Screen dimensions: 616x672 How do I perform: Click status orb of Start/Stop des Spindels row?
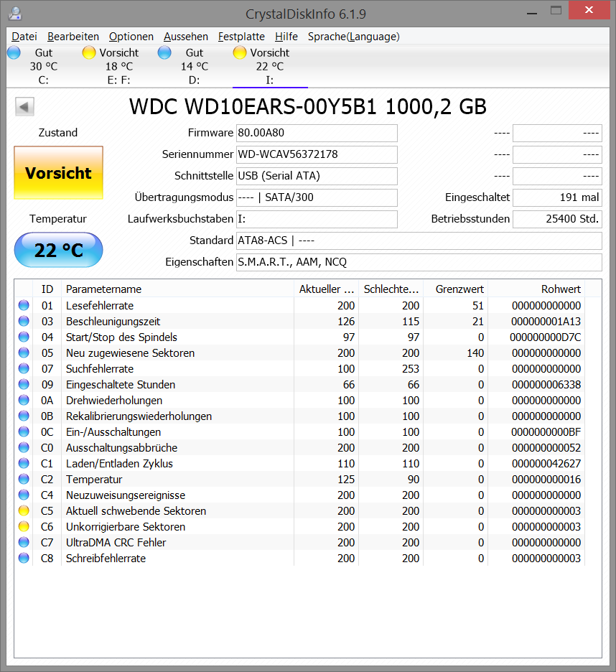(x=24, y=337)
